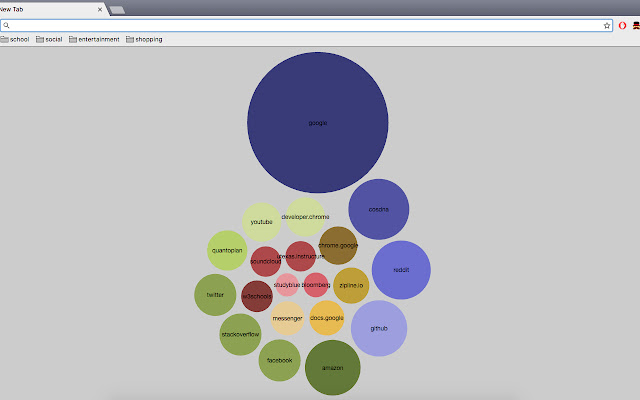Focus the address bar input field
Image resolution: width=640 pixels, height=400 pixels.
(306, 25)
